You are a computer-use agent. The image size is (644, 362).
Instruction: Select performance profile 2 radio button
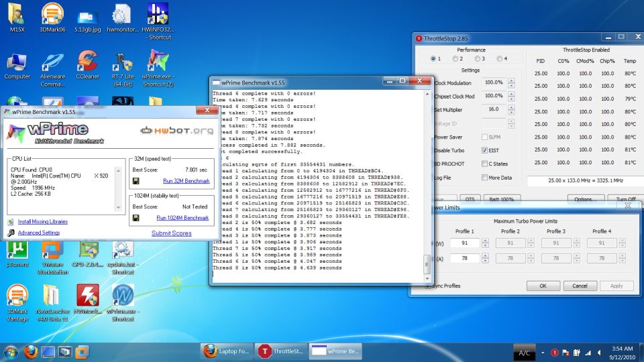[x=455, y=59]
